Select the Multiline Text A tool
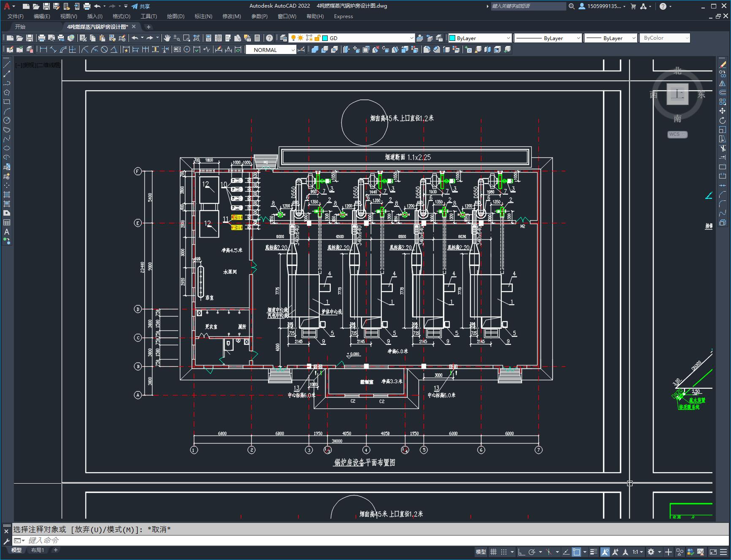Screen dimensions: 731x560 click(x=7, y=232)
